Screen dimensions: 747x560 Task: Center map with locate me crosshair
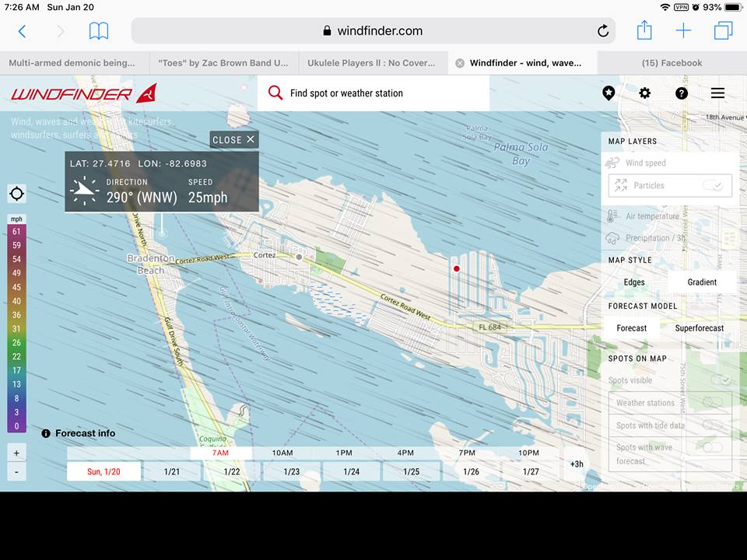[16, 194]
